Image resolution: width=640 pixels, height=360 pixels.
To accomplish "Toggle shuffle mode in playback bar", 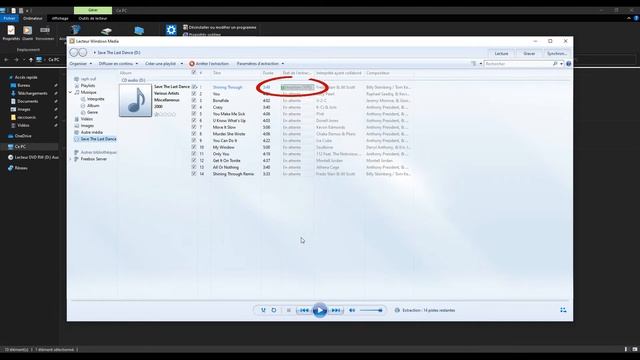I will 263,310.
